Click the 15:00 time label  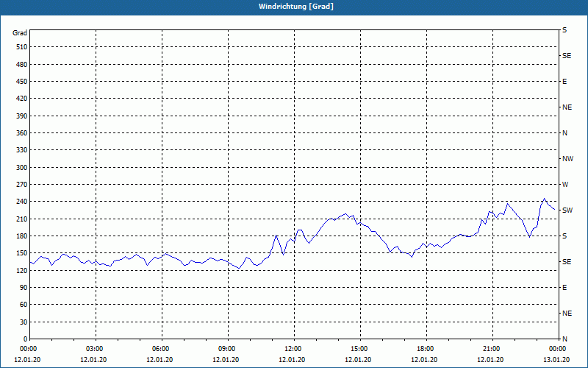(x=360, y=349)
